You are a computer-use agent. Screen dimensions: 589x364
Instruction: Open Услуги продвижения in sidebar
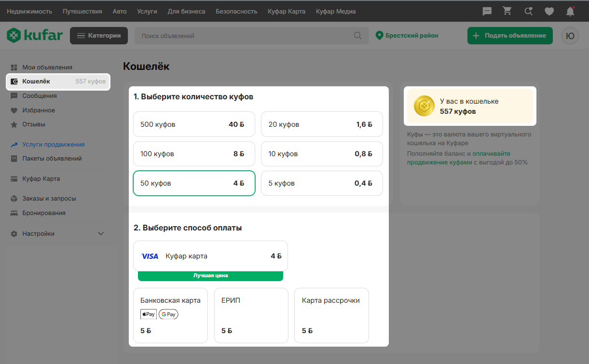[x=53, y=145]
